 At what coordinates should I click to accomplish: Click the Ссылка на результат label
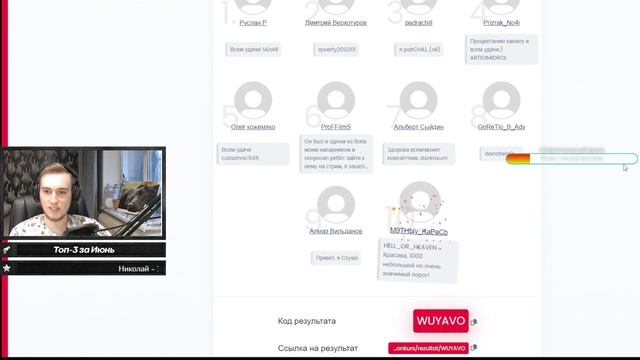(x=318, y=348)
